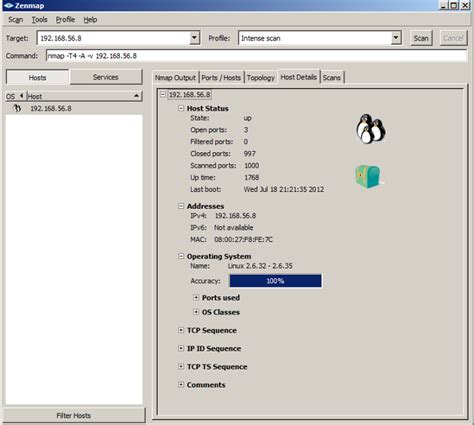This screenshot has height=425, width=474.
Task: Click the green treasure chest vulnerability icon
Action: pos(368,176)
